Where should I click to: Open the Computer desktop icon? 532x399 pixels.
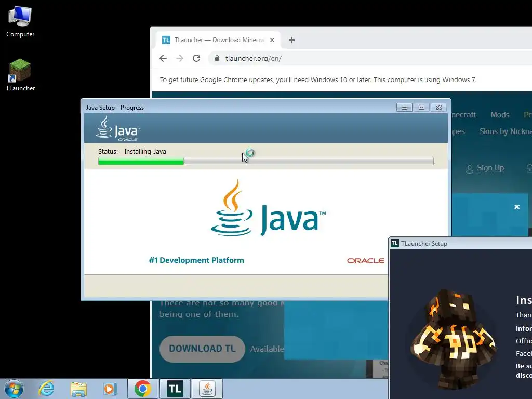click(20, 21)
